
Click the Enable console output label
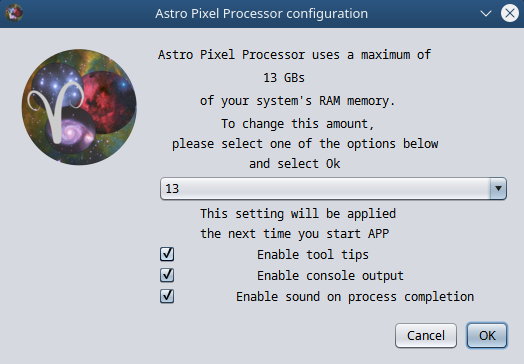[330, 276]
